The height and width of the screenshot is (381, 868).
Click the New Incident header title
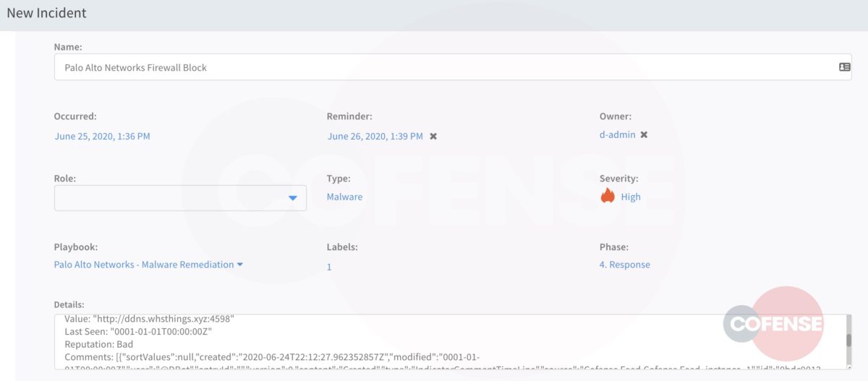(46, 13)
